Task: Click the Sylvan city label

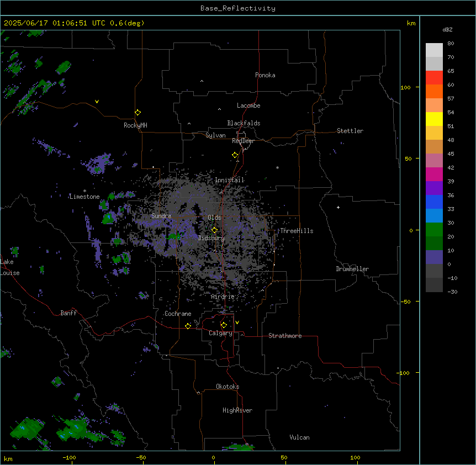Action: [x=215, y=135]
